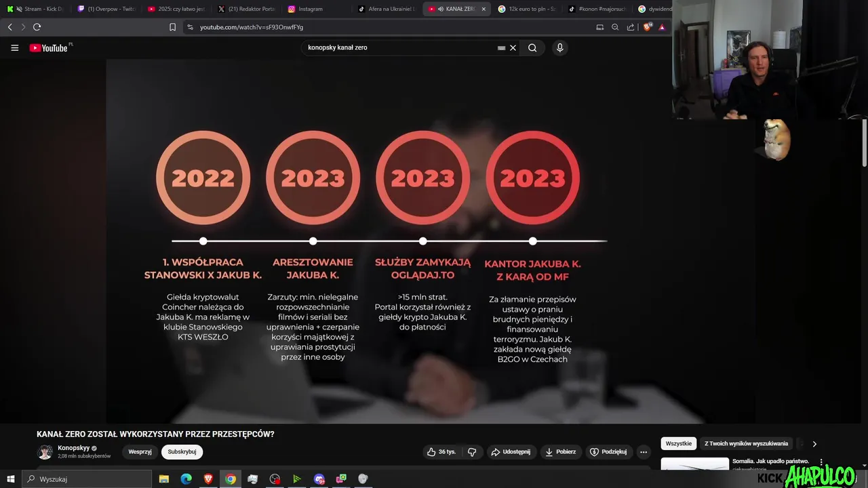Open the 'Somalia. Jak upadło państwo.' video thumbnail

tap(695, 464)
